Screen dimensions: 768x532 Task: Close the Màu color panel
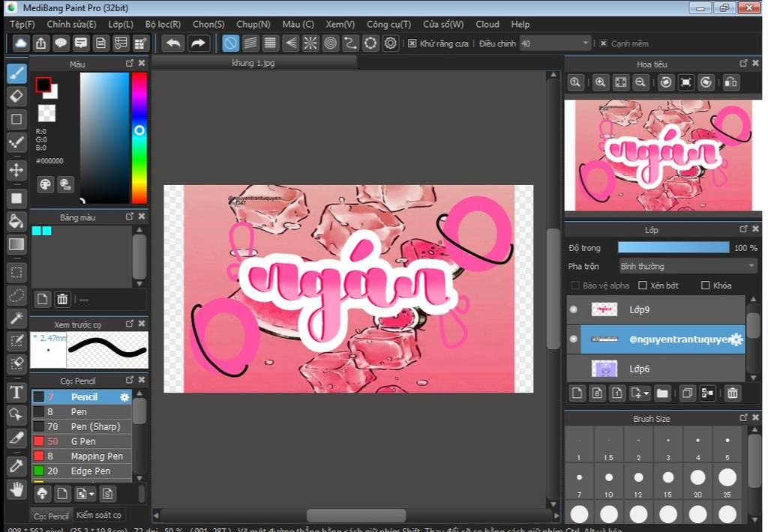tap(142, 63)
